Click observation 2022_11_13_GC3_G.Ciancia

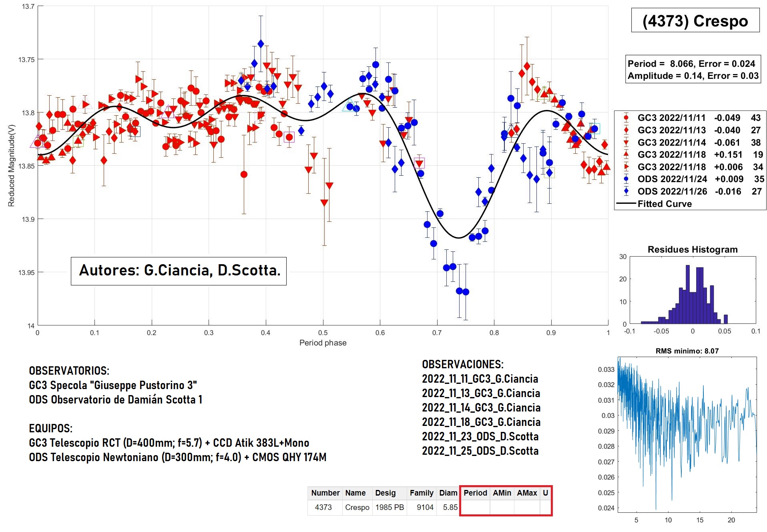click(481, 393)
